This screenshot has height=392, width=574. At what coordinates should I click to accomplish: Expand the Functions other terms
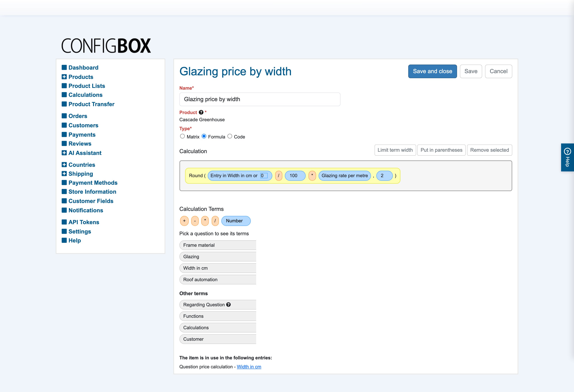(218, 316)
